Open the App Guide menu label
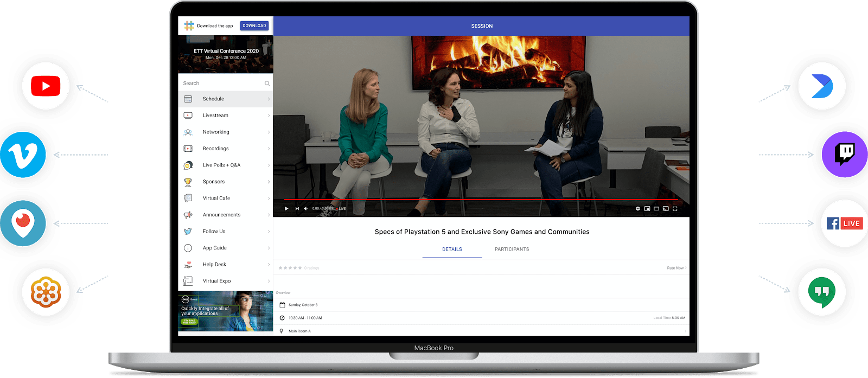The width and height of the screenshot is (868, 378). point(215,248)
